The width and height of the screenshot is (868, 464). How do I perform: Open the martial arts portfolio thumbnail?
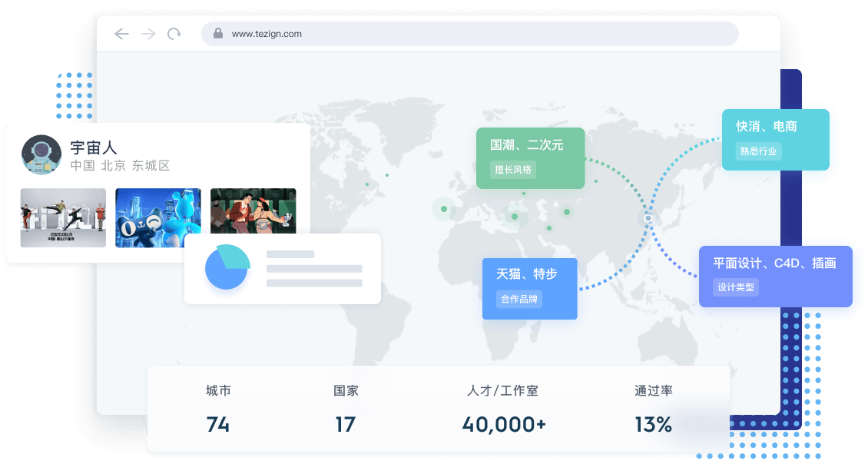click(x=63, y=217)
